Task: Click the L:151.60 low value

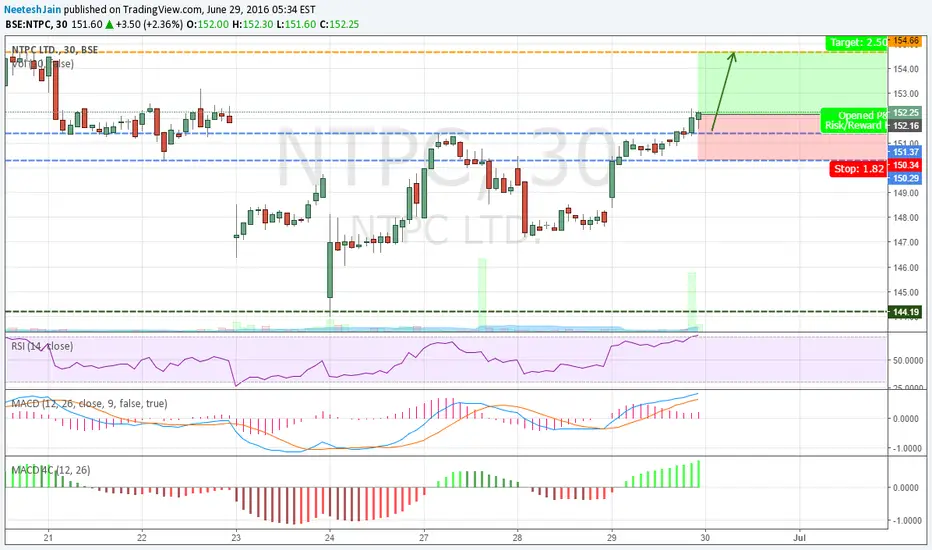Action: tap(296, 24)
